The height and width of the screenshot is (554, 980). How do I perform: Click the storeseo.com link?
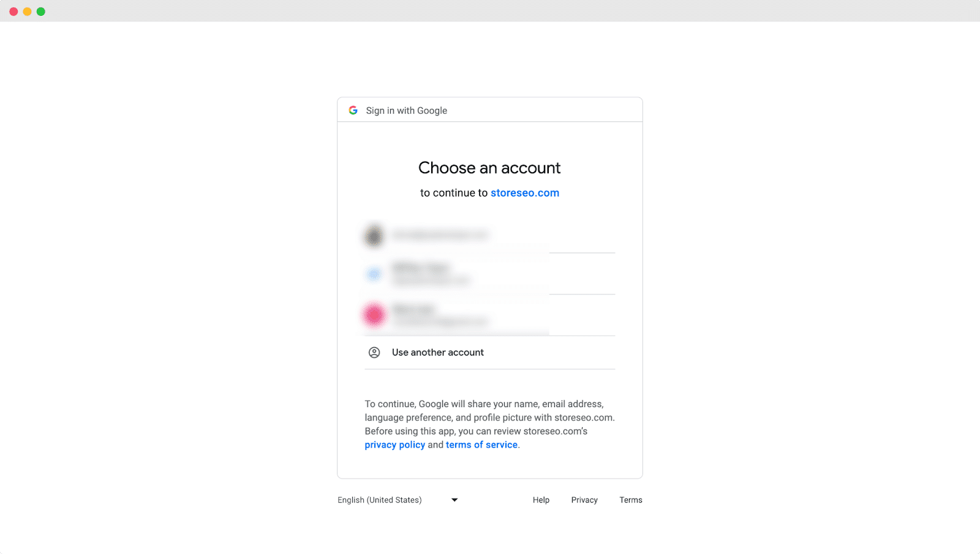click(x=524, y=192)
